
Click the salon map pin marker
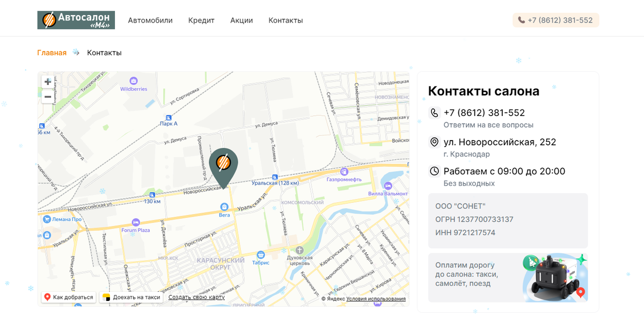(223, 167)
